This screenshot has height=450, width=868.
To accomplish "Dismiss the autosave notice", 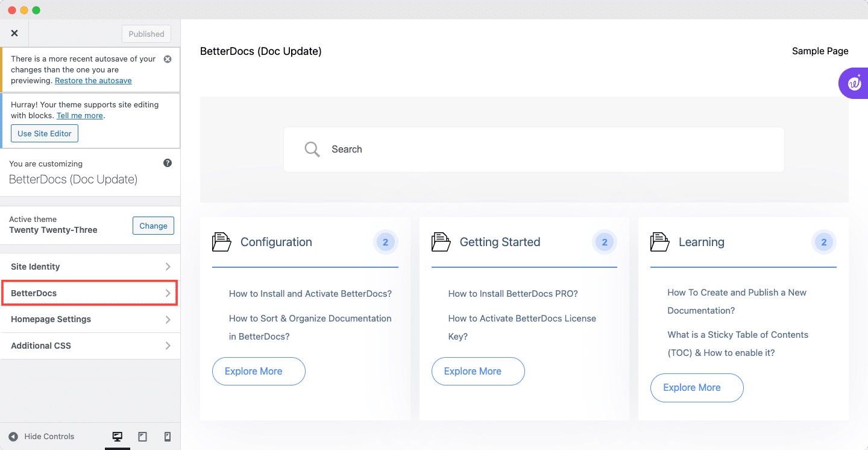I will click(168, 59).
